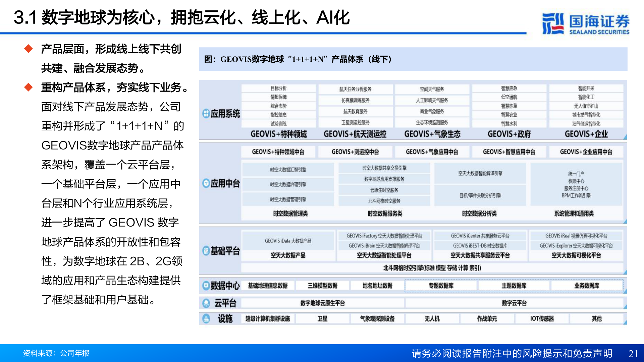Image resolution: width=644 pixels, height=362 pixels.
Task: Click the GEOVIS+特种领域中台 box
Action: click(278, 152)
